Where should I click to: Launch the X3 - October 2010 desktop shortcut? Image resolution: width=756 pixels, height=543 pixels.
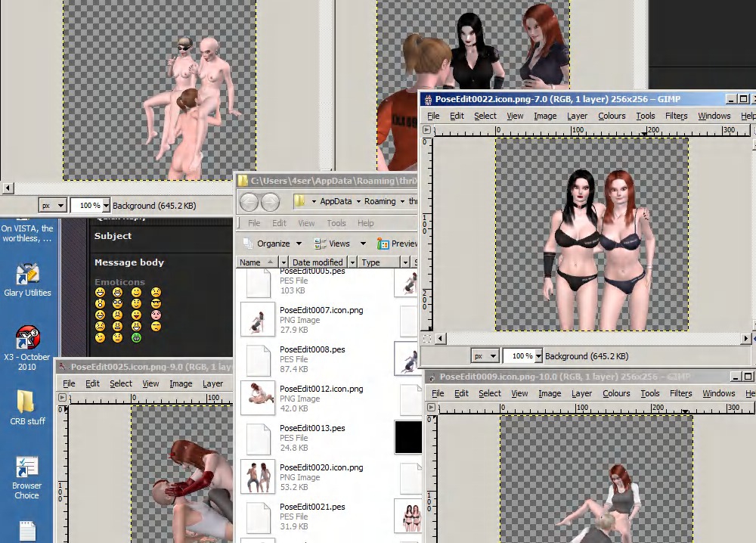pos(27,347)
